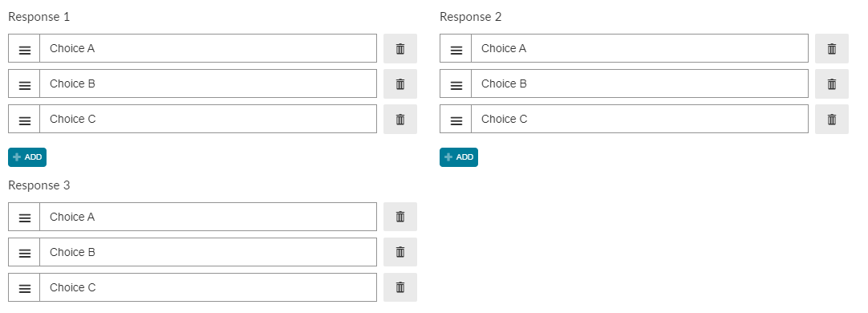Click drag handle of Response 1 Choice A
This screenshot has width=868, height=313.
coord(24,49)
